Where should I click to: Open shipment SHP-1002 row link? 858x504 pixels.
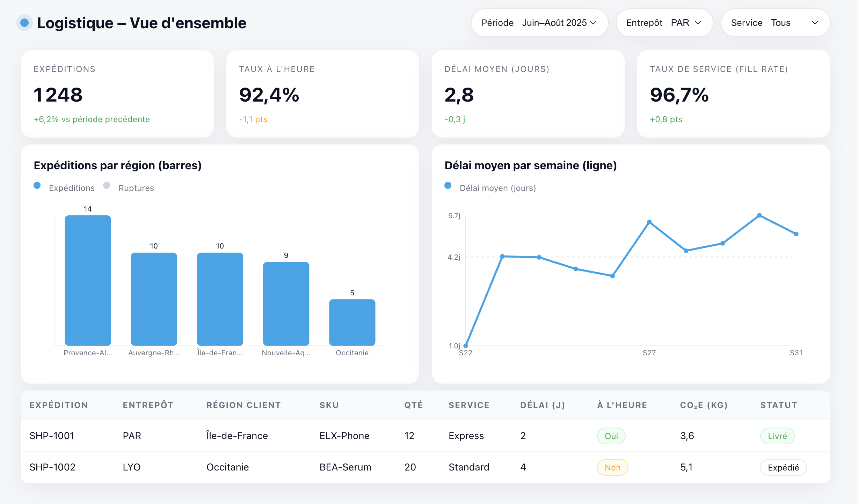click(52, 467)
